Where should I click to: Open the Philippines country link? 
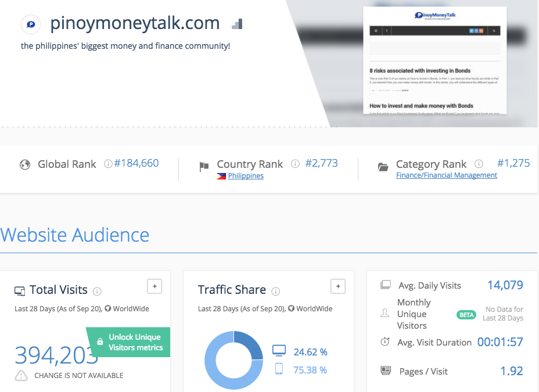(246, 175)
